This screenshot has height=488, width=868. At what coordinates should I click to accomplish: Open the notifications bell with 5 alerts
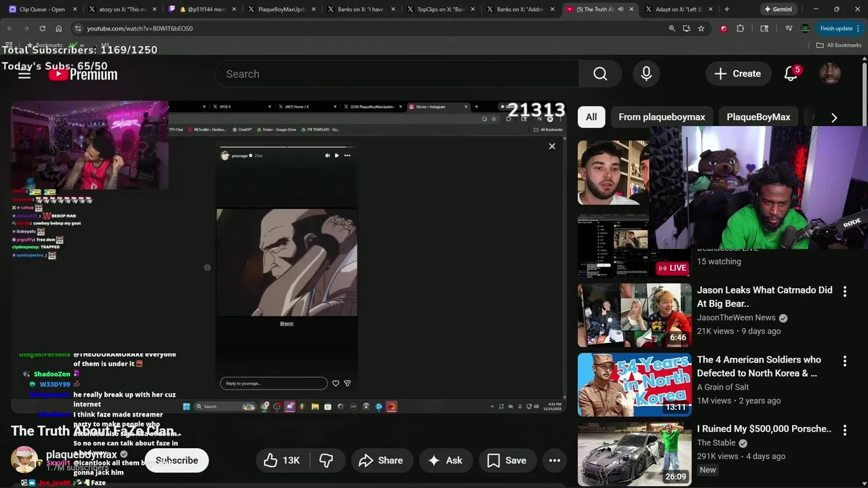(x=791, y=74)
